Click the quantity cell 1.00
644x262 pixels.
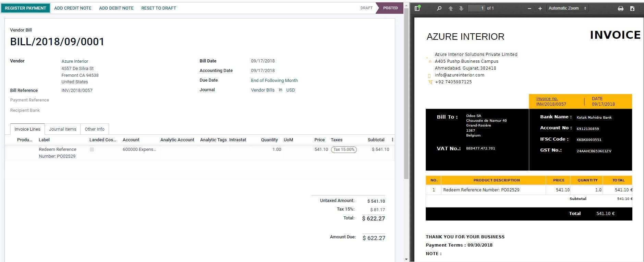click(277, 150)
